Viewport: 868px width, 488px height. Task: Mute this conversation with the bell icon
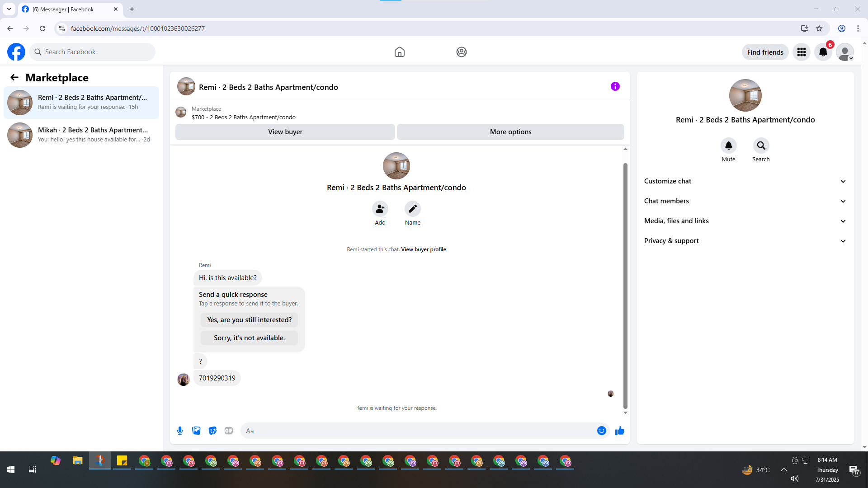(x=728, y=145)
